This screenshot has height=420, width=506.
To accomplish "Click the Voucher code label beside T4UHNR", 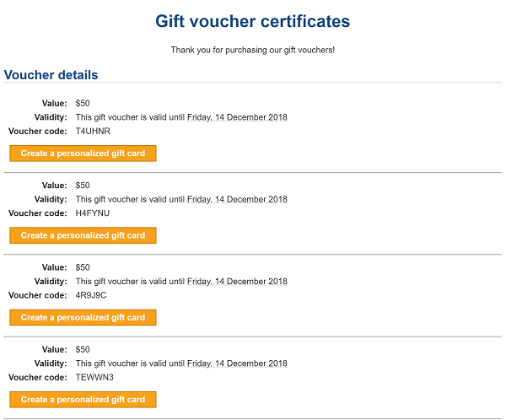I will click(x=38, y=132).
